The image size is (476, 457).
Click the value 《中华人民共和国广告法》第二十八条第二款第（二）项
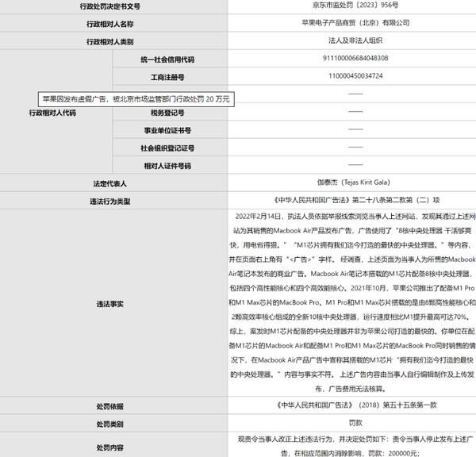pyautogui.click(x=355, y=200)
